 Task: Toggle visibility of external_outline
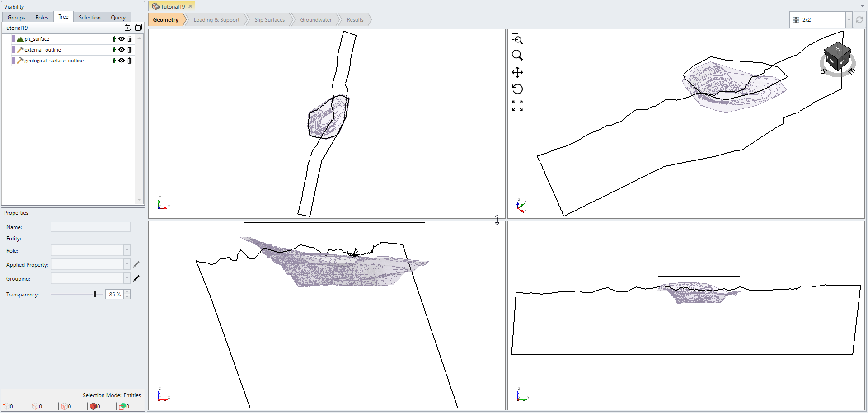coord(122,50)
